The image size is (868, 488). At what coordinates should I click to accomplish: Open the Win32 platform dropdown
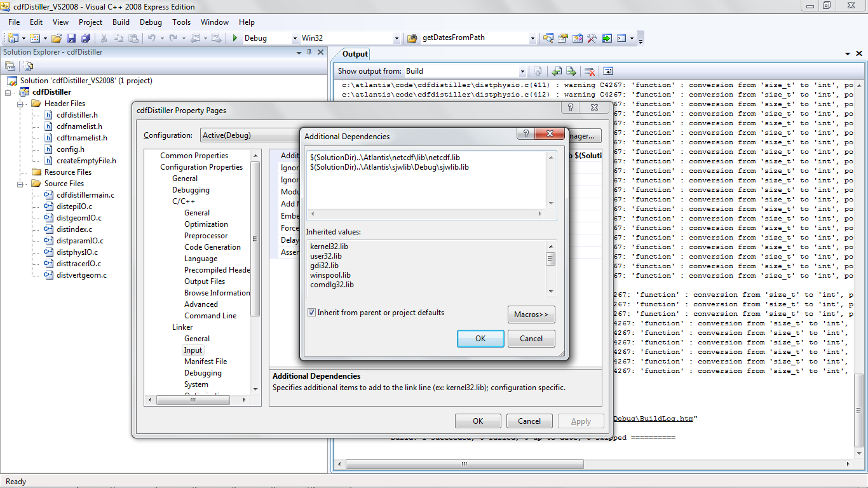point(397,38)
